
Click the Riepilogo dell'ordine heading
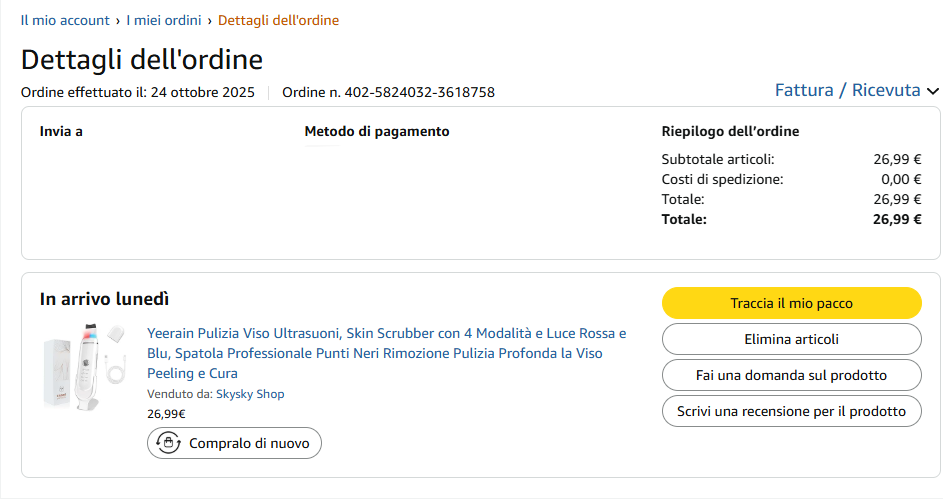(x=730, y=131)
